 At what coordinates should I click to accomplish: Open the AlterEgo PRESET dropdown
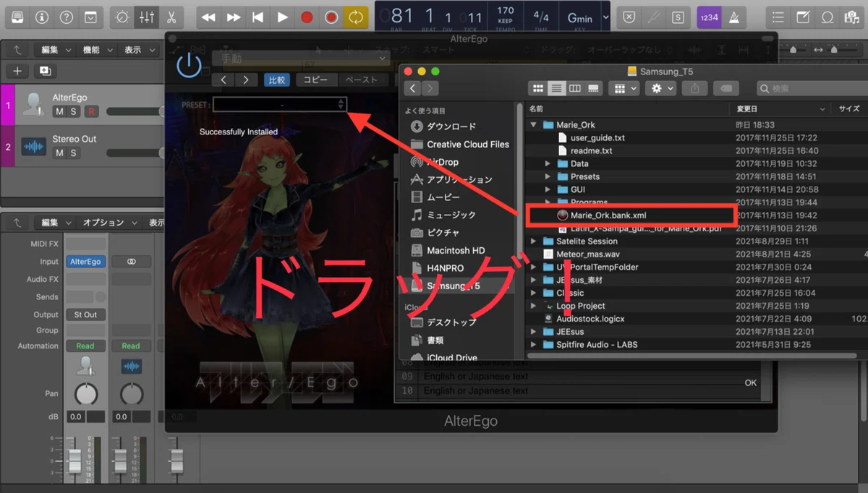click(280, 105)
